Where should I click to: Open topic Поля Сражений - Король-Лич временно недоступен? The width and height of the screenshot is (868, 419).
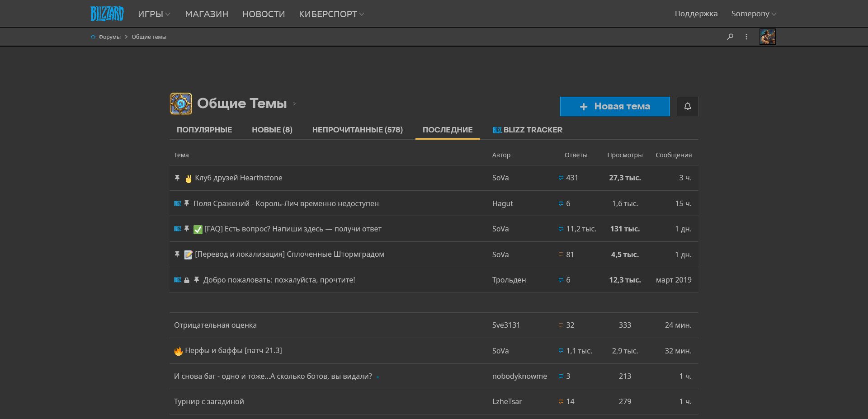click(x=286, y=204)
